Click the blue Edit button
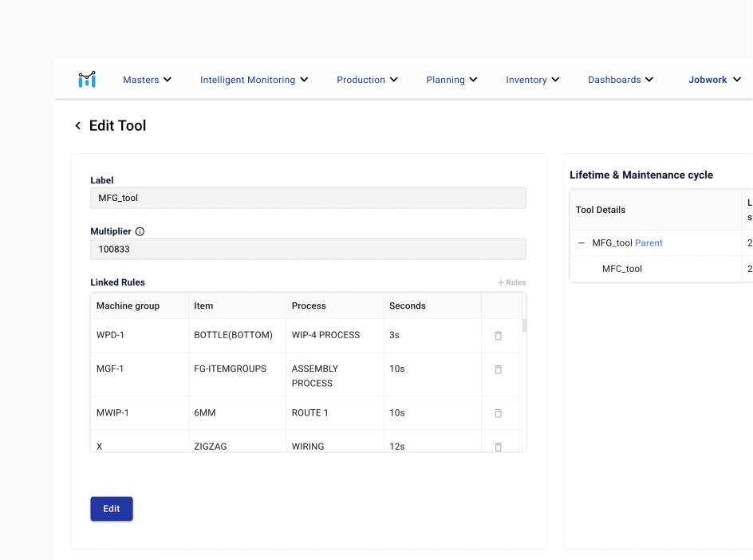Image resolution: width=753 pixels, height=560 pixels. click(x=112, y=509)
